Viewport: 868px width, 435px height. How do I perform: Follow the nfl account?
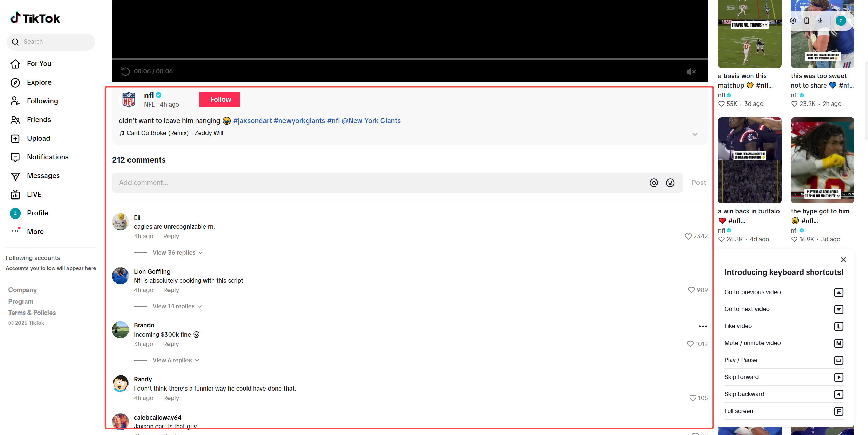point(219,99)
